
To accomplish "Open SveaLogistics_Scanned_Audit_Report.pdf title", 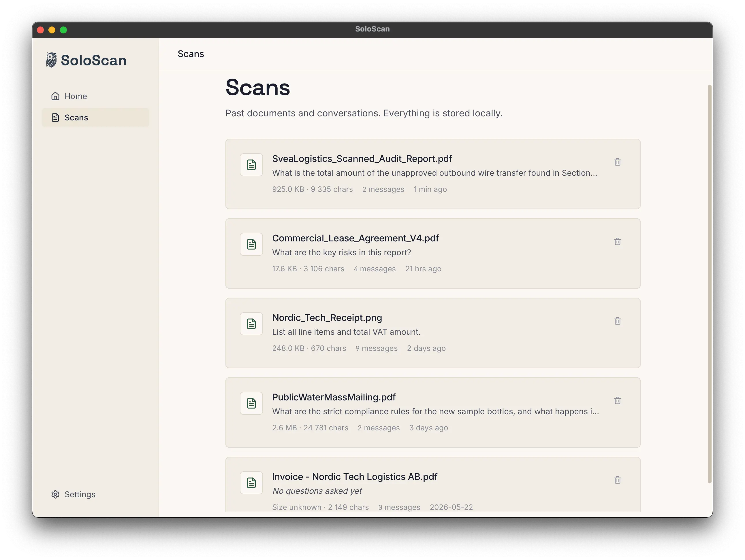I will pyautogui.click(x=362, y=158).
